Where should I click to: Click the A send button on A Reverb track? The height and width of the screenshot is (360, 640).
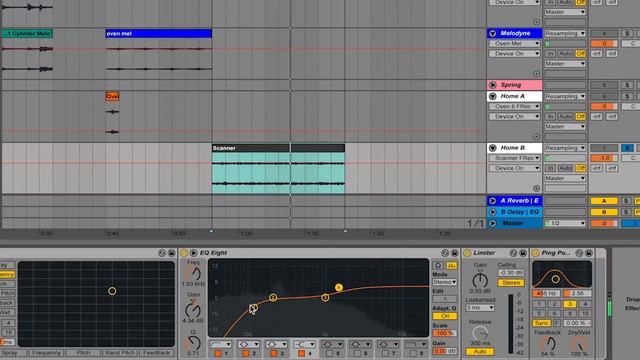(x=604, y=201)
